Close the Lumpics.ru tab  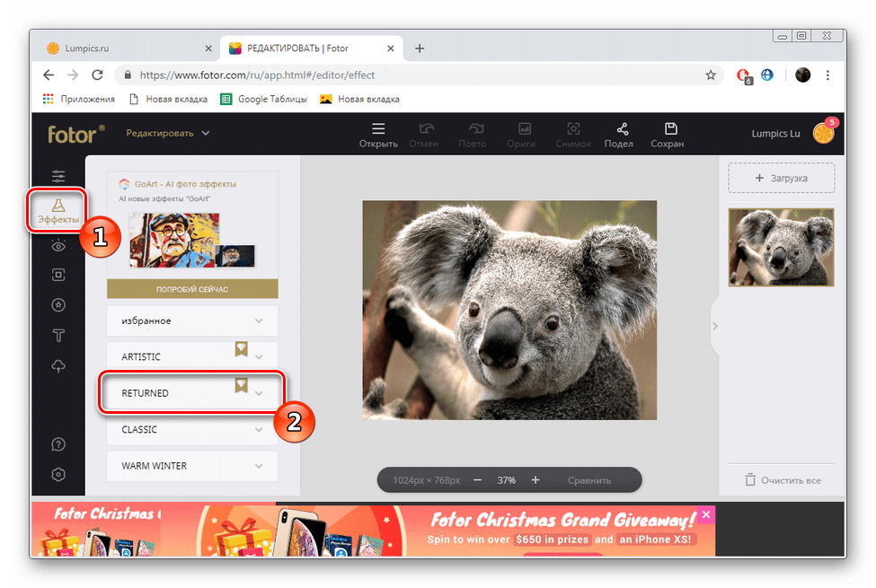coord(208,48)
